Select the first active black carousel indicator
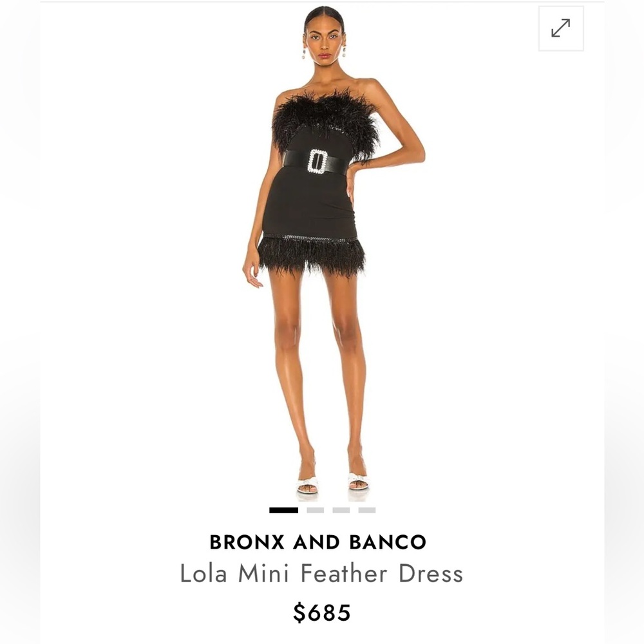 tap(284, 510)
